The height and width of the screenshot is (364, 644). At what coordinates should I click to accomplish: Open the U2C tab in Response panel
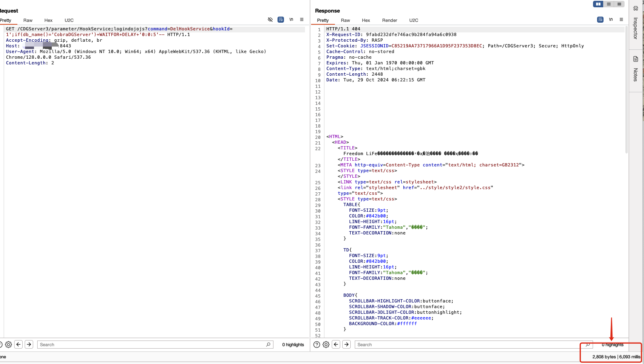click(x=414, y=20)
